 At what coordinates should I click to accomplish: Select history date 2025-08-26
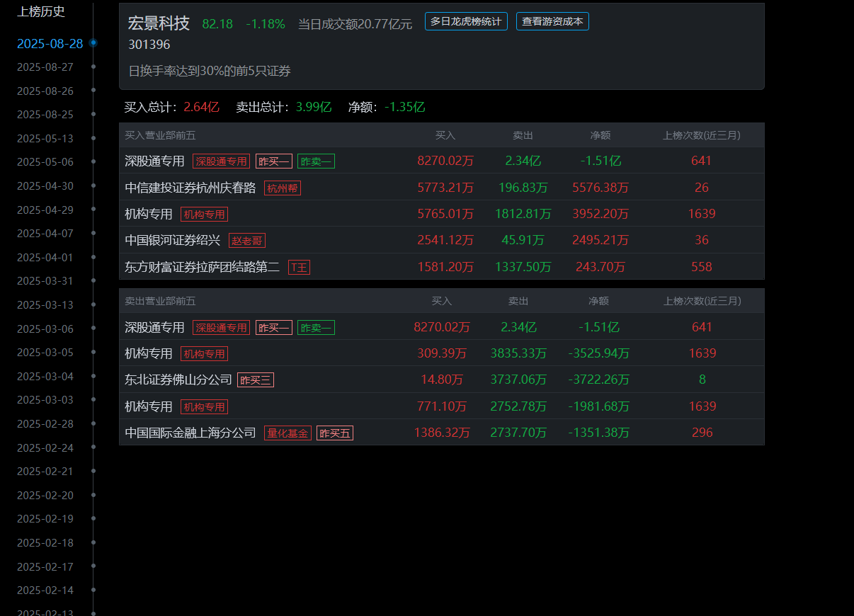(x=45, y=91)
